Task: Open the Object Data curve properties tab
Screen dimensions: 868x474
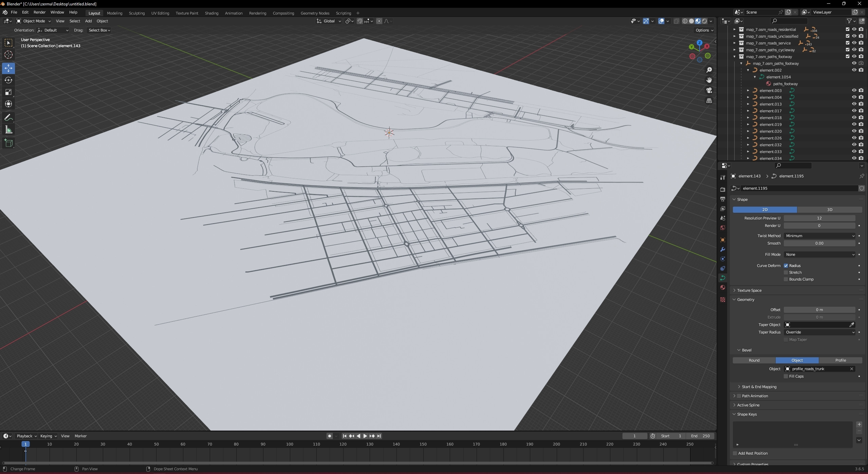Action: pos(723,278)
